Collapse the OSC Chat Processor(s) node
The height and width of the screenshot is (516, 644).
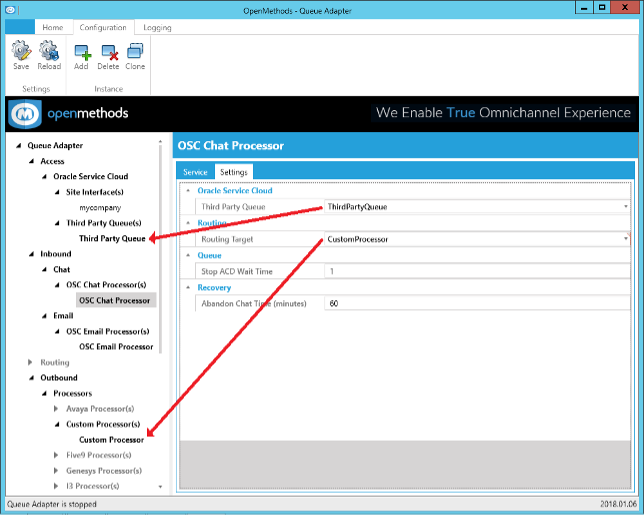pos(57,285)
